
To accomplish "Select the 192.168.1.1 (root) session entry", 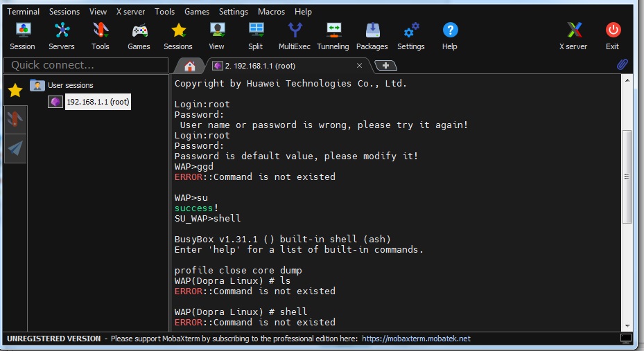I will pos(98,102).
